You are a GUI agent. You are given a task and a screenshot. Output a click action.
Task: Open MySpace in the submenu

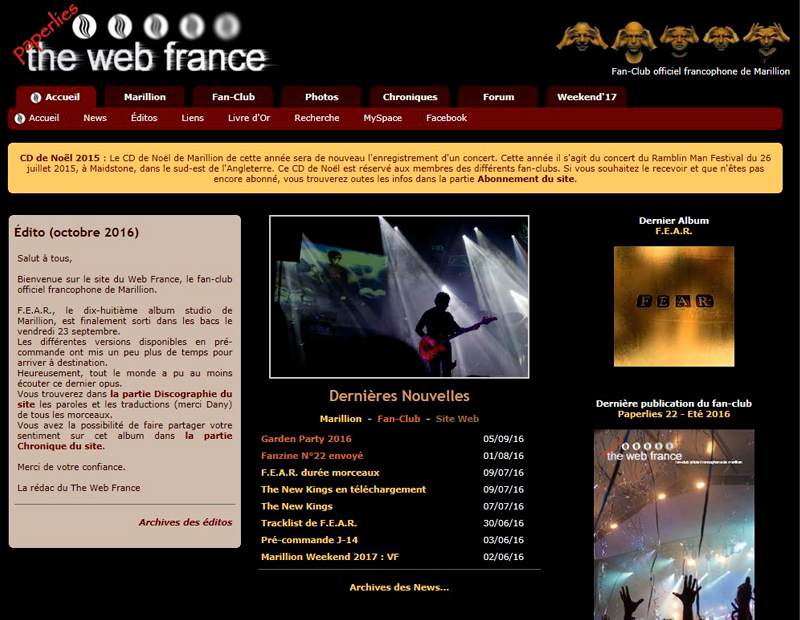[383, 118]
